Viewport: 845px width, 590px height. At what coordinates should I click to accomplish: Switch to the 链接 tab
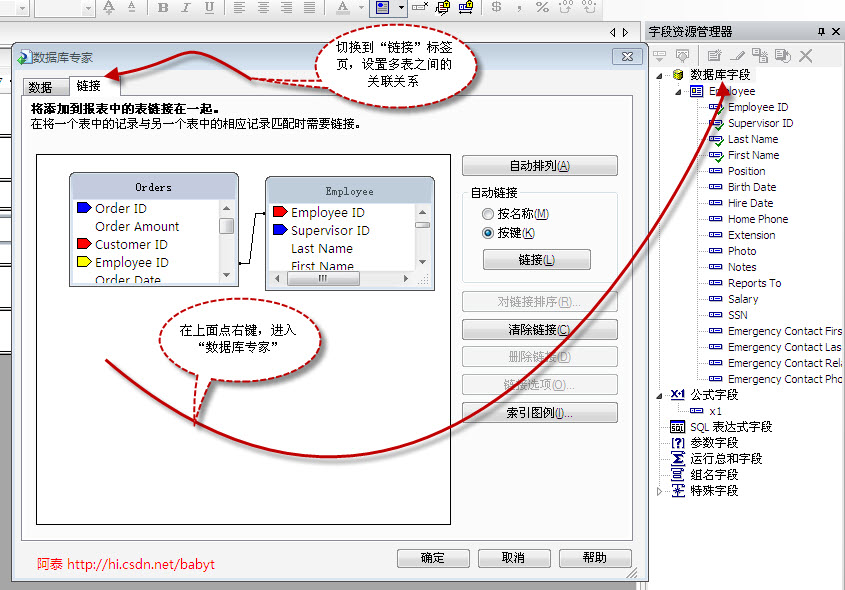[x=89, y=86]
